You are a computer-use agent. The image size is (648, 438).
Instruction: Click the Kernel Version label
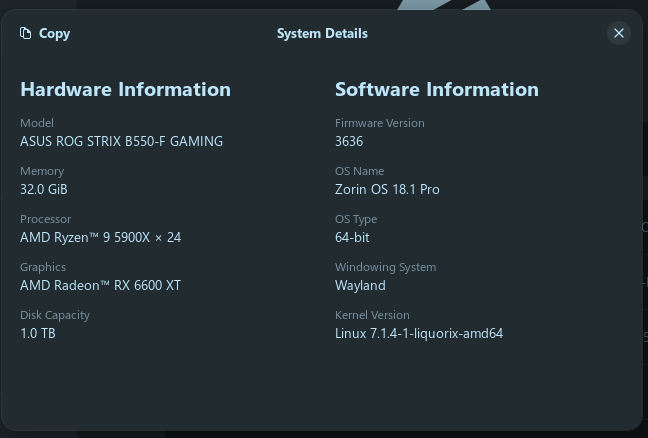(x=372, y=315)
